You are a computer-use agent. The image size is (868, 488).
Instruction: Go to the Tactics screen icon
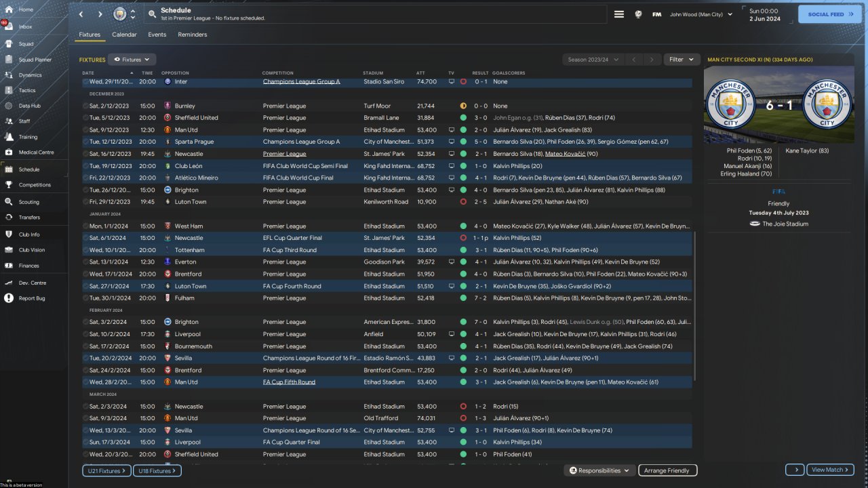[9, 90]
